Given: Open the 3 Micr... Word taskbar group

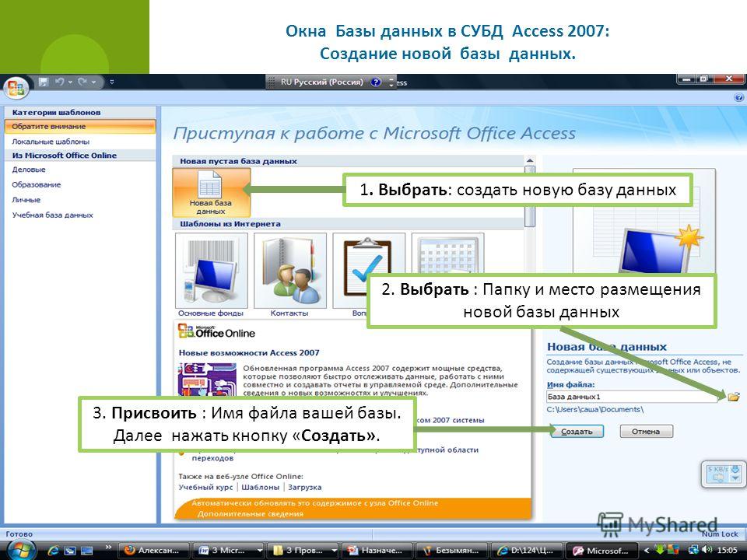Looking at the screenshot, I should (x=229, y=551).
